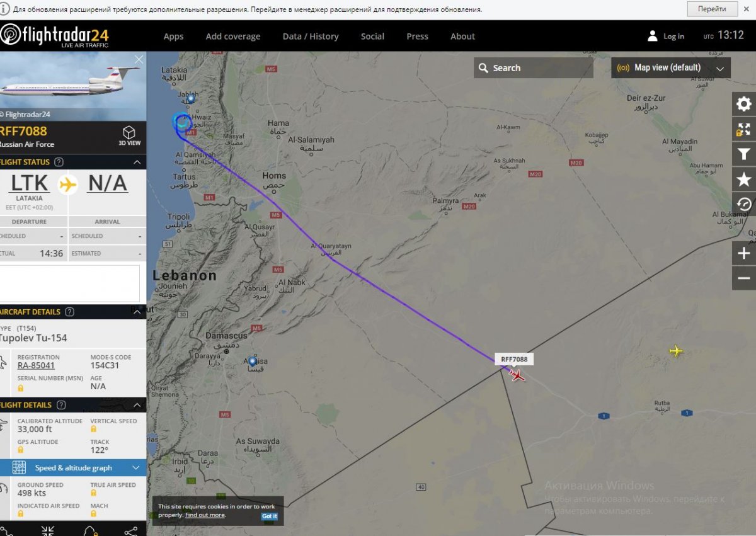Image resolution: width=756 pixels, height=536 pixels.
Task: Select the red RFF7088 aircraft marker
Action: pos(517,375)
